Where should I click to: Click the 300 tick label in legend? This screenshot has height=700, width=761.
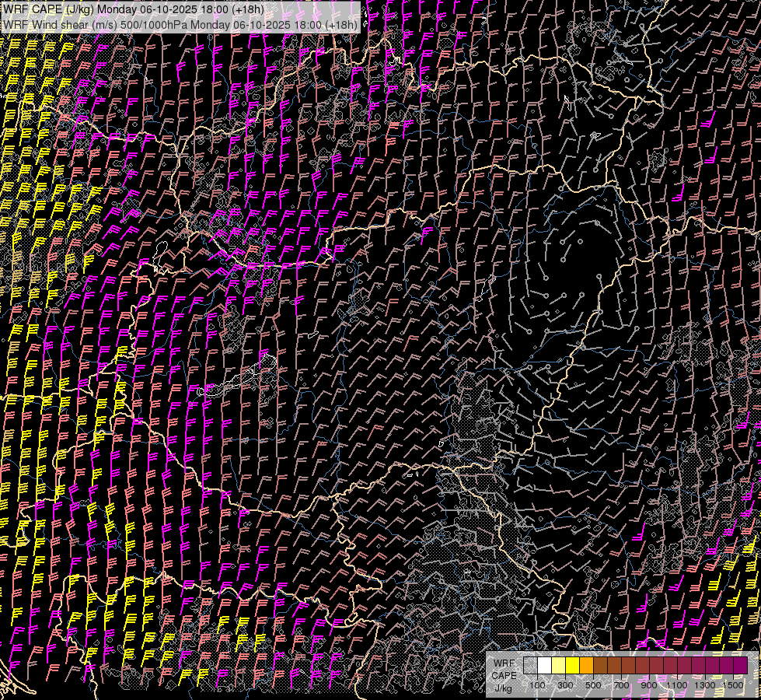tap(565, 685)
